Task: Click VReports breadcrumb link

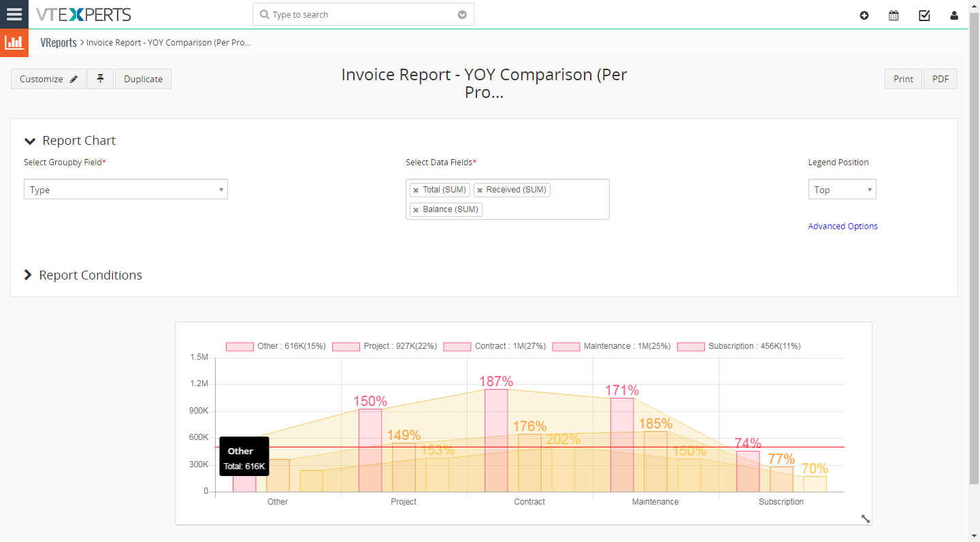Action: (59, 42)
